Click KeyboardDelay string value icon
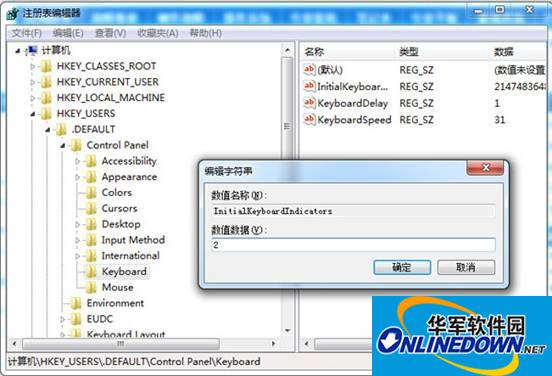 click(309, 103)
